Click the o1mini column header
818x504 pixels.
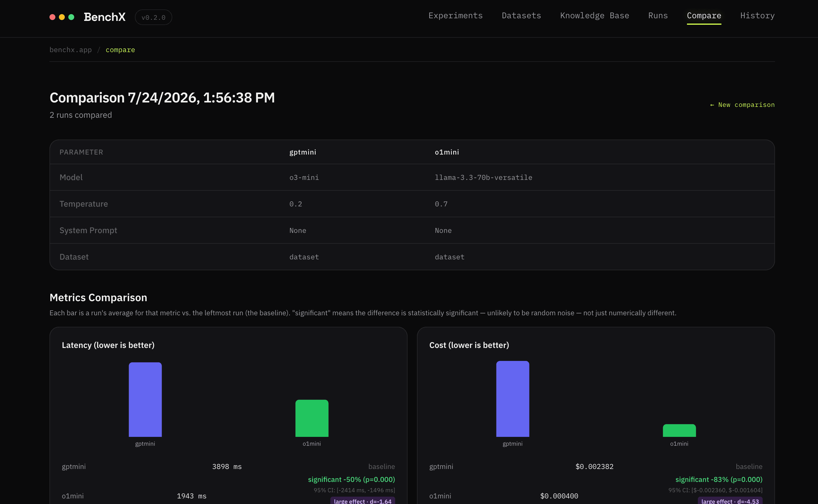pos(447,152)
